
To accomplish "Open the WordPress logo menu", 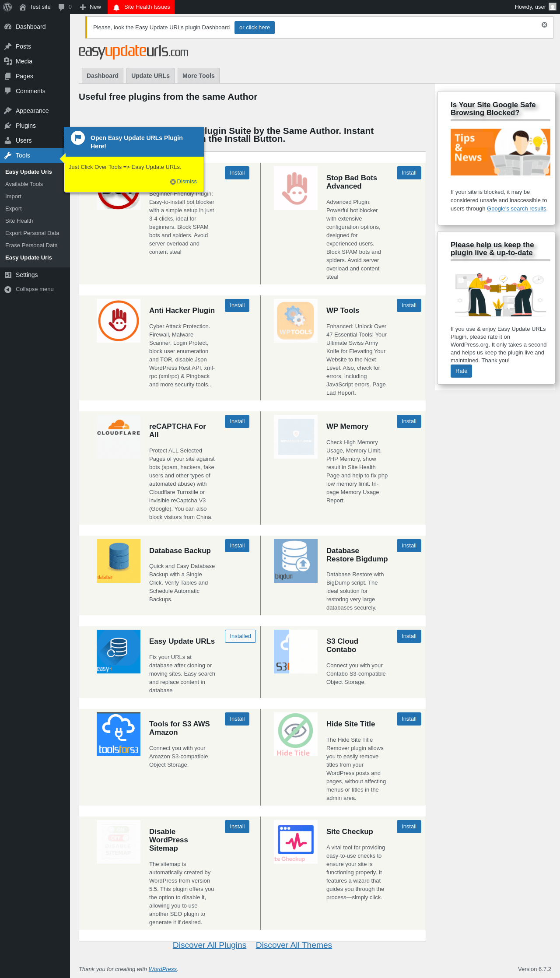I will [x=8, y=7].
